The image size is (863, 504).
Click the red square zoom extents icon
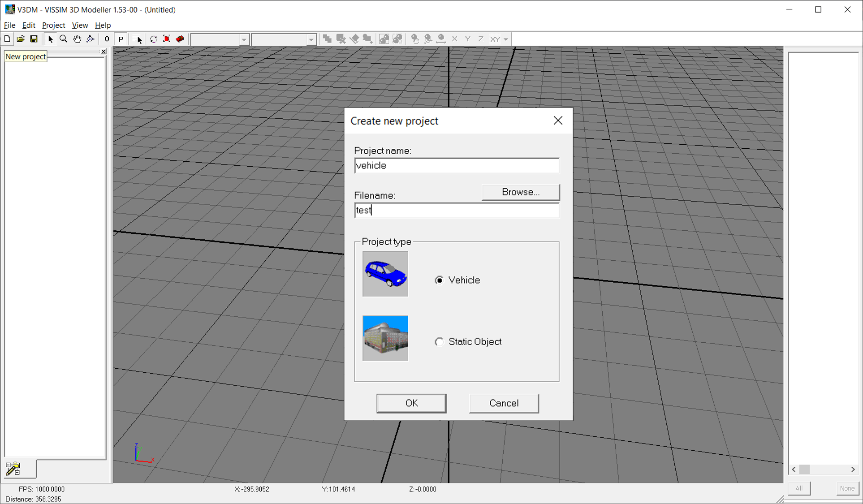167,39
